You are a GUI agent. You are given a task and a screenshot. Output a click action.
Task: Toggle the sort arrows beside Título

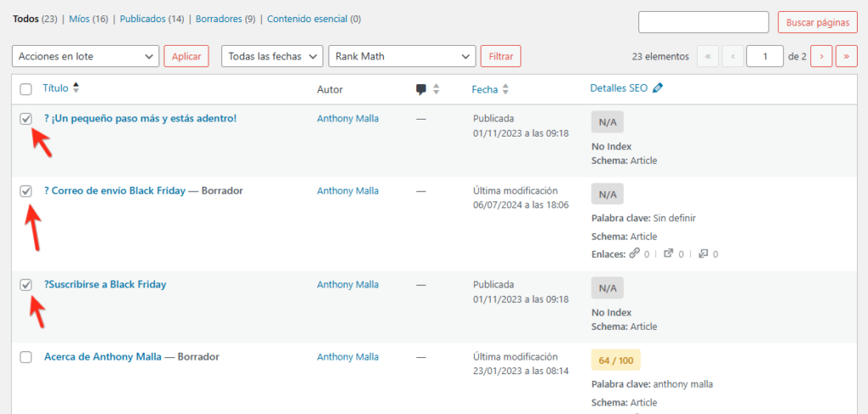[75, 87]
